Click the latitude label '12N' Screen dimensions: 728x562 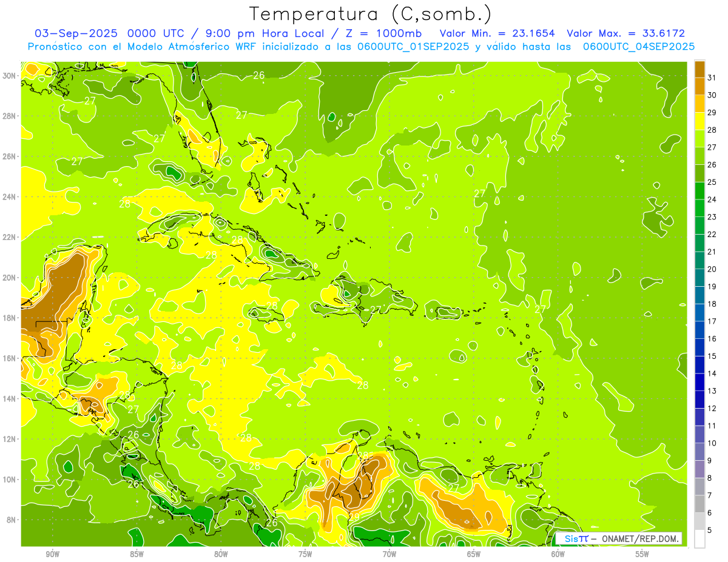(10, 439)
